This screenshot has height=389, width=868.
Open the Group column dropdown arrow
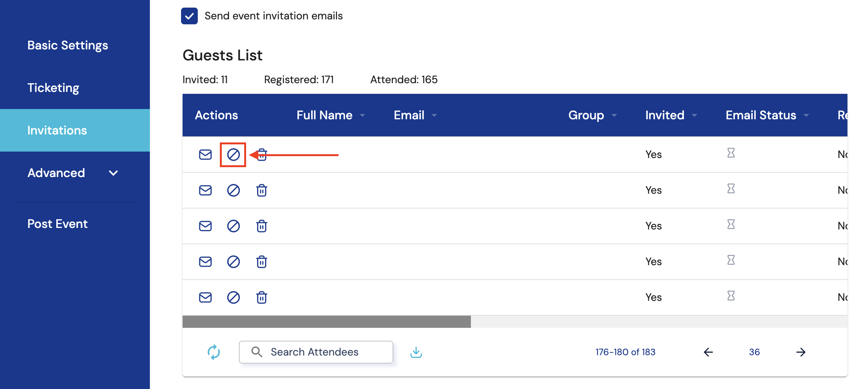pyautogui.click(x=614, y=115)
